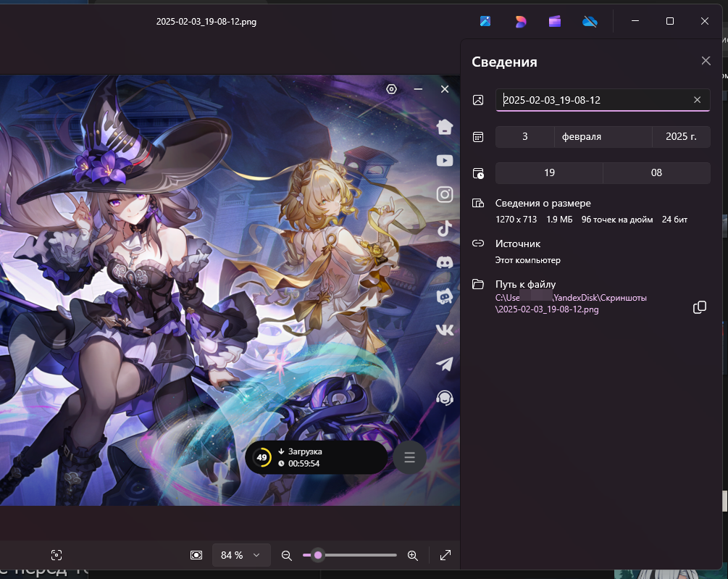Select the minutes field showing 08
The image size is (728, 579).
(656, 172)
